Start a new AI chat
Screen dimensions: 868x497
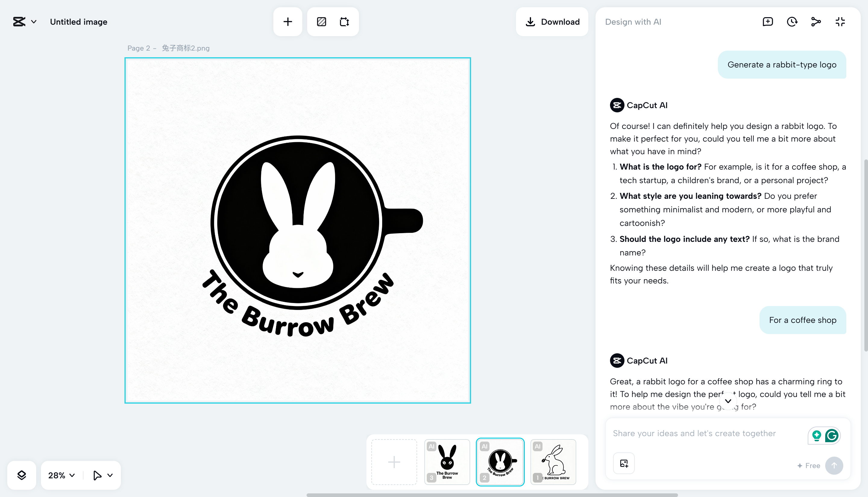(768, 22)
